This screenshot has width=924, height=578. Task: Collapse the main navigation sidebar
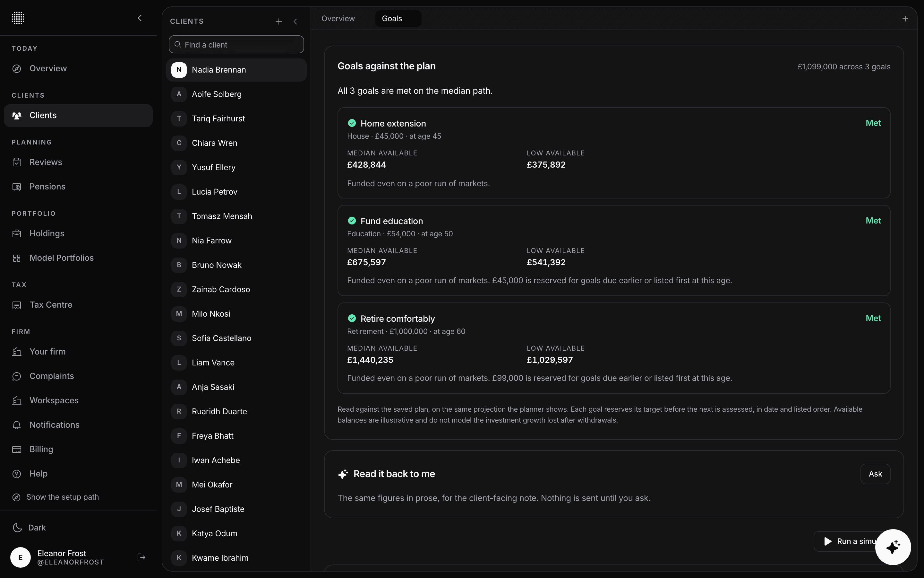[x=140, y=18]
